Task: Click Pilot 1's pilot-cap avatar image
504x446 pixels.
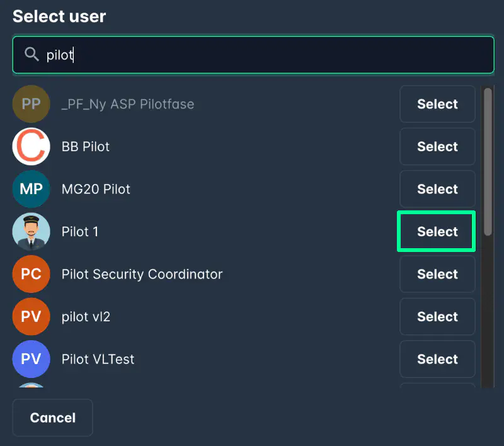Action: point(31,231)
